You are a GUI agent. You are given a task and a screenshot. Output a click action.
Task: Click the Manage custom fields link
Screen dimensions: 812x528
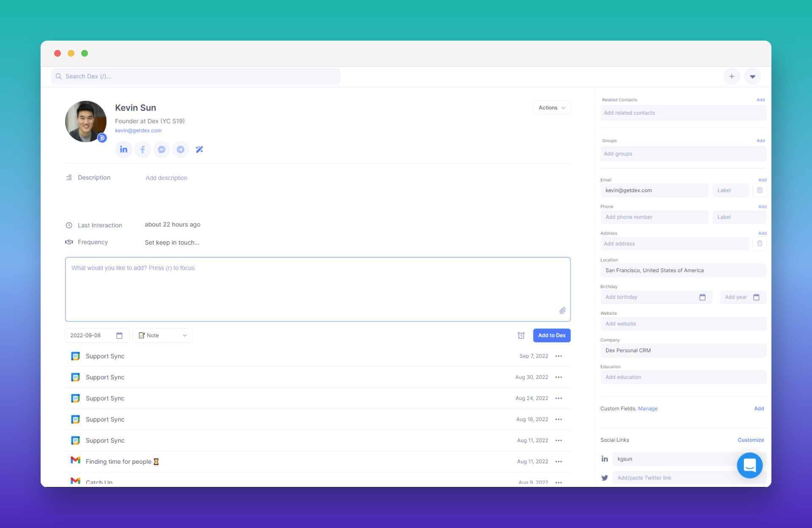click(647, 409)
